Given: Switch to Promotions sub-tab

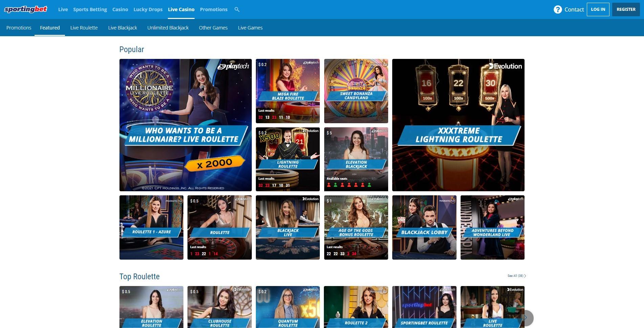Looking at the screenshot, I should (19, 28).
